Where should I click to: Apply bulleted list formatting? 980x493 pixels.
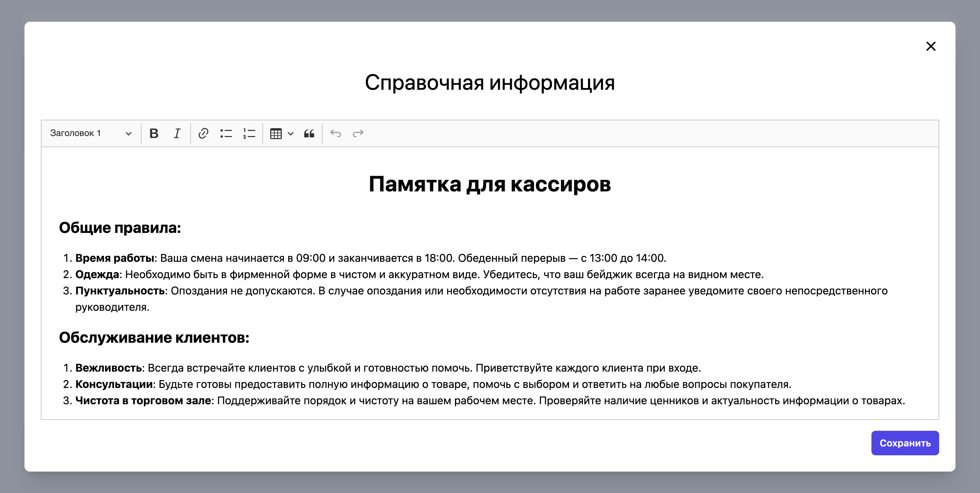click(226, 133)
